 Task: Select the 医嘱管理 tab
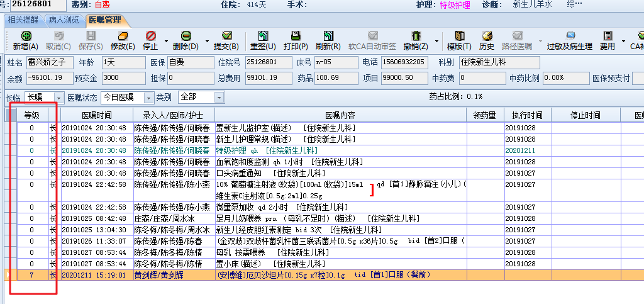coord(105,20)
